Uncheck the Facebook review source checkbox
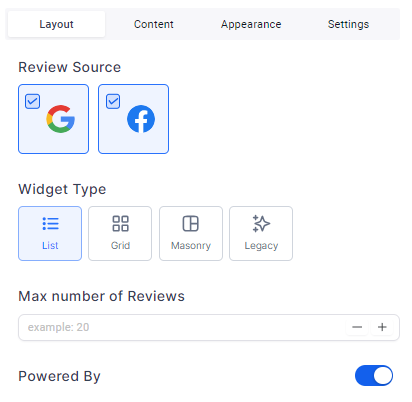Image resolution: width=412 pixels, height=402 pixels. [x=113, y=101]
